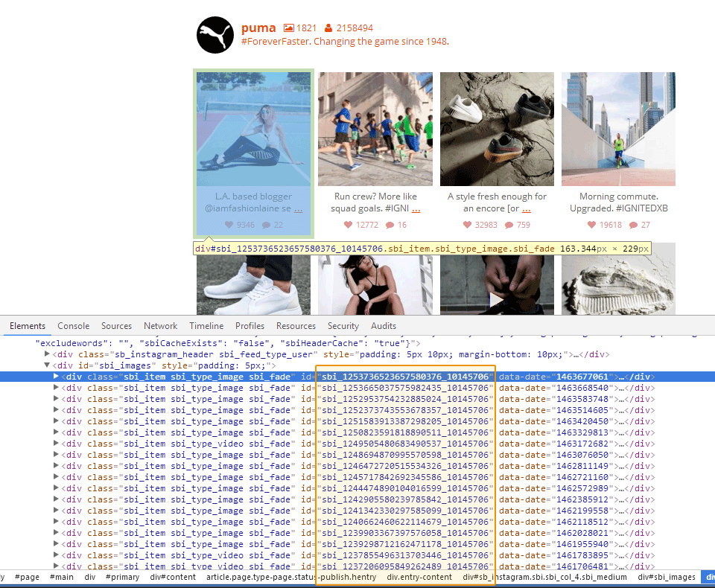Expand the sbi_item row with data-date 1463668540
The image size is (715, 588).
pyautogui.click(x=57, y=388)
